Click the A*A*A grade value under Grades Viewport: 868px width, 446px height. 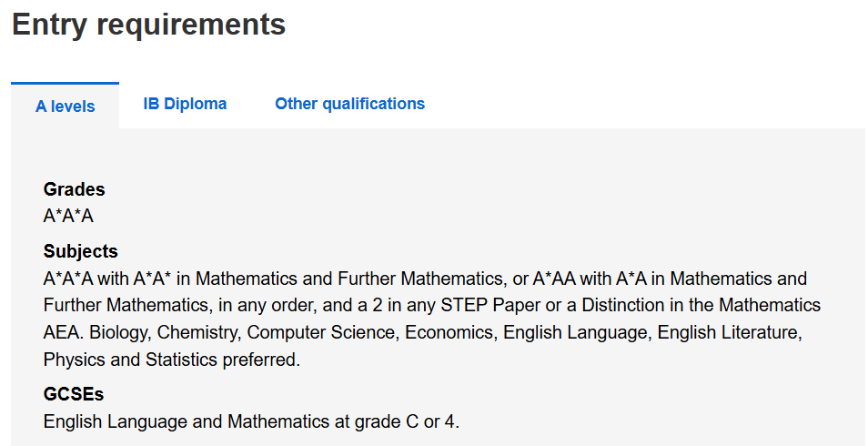coord(68,216)
